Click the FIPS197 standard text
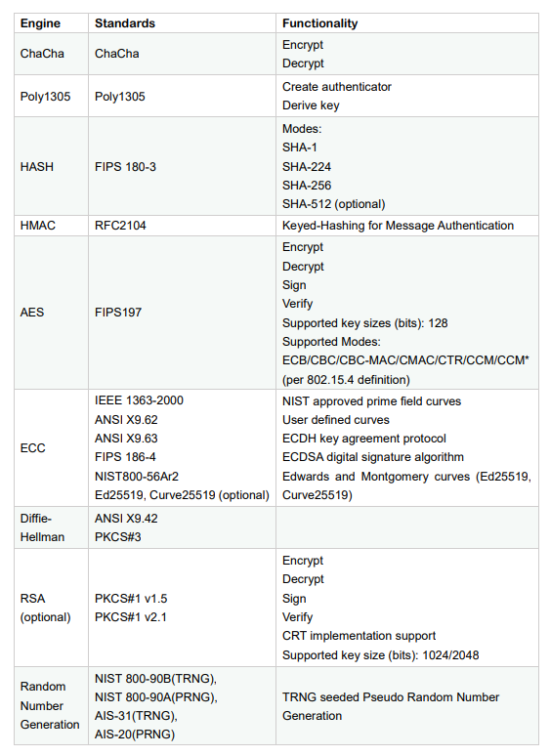The height and width of the screenshot is (756, 550). click(x=118, y=313)
